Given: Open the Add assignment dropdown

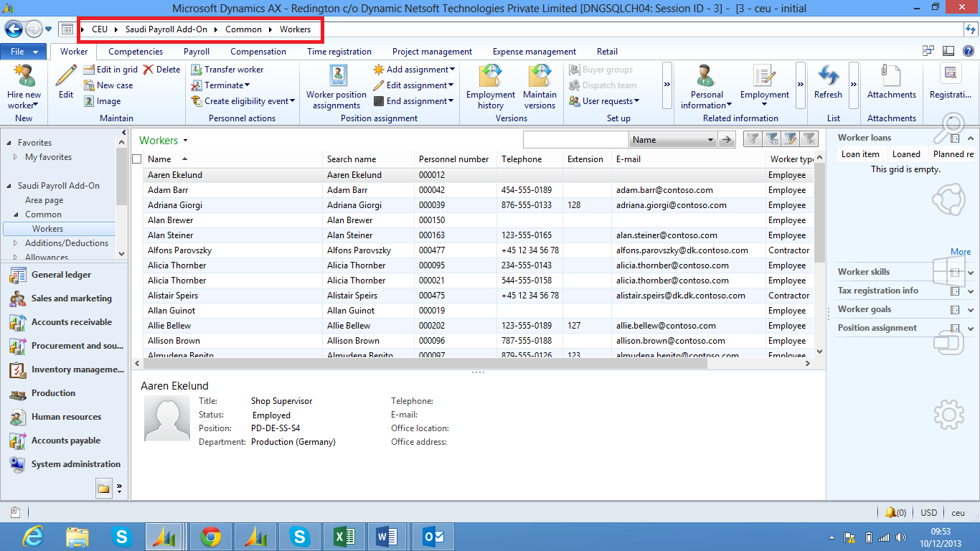Looking at the screenshot, I should pyautogui.click(x=414, y=70).
